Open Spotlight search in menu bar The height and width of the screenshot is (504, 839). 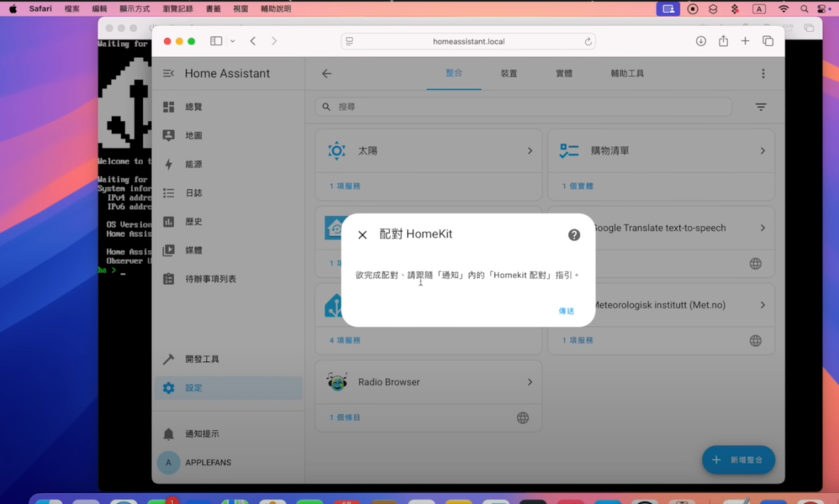(804, 9)
